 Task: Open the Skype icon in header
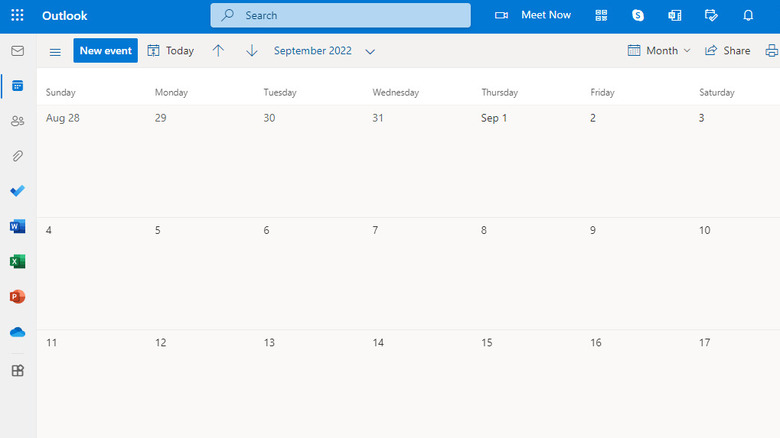coord(638,15)
